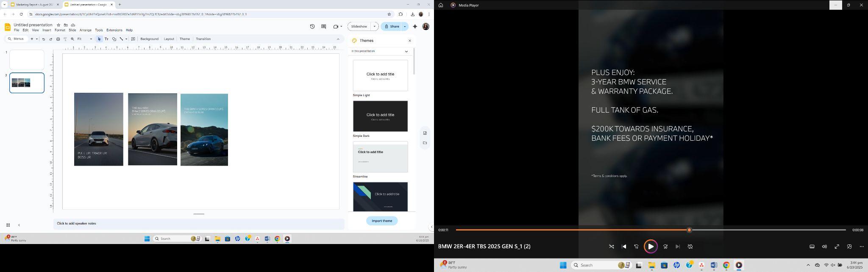
Task: Go to previous track in Media Player
Action: [x=624, y=247]
